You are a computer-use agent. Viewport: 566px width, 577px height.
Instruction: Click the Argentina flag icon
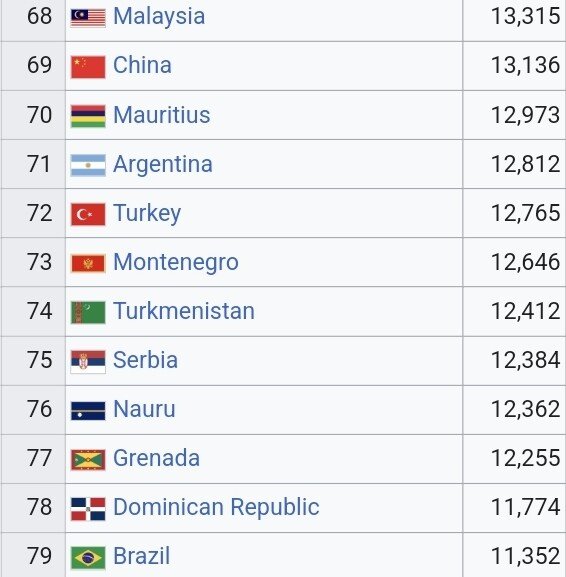(x=88, y=165)
